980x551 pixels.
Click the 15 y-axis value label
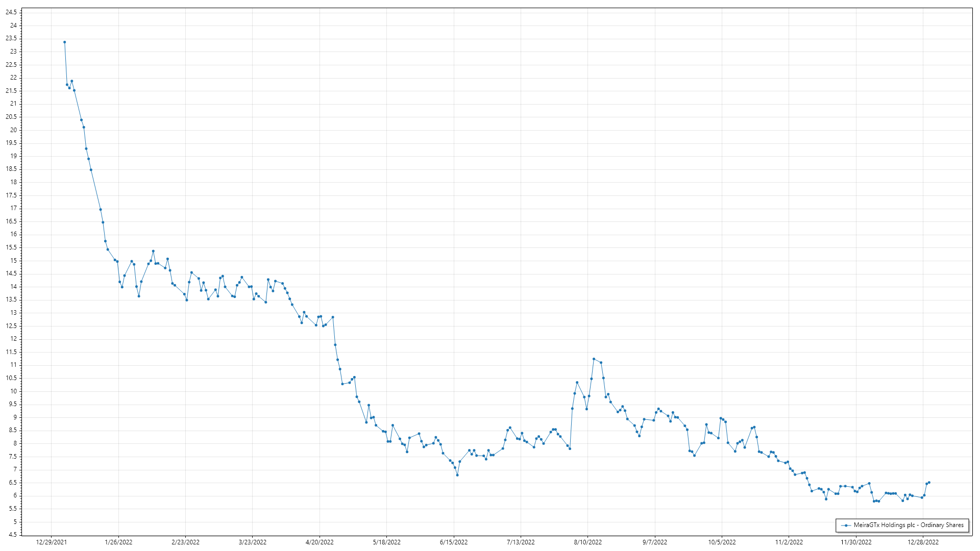13,261
